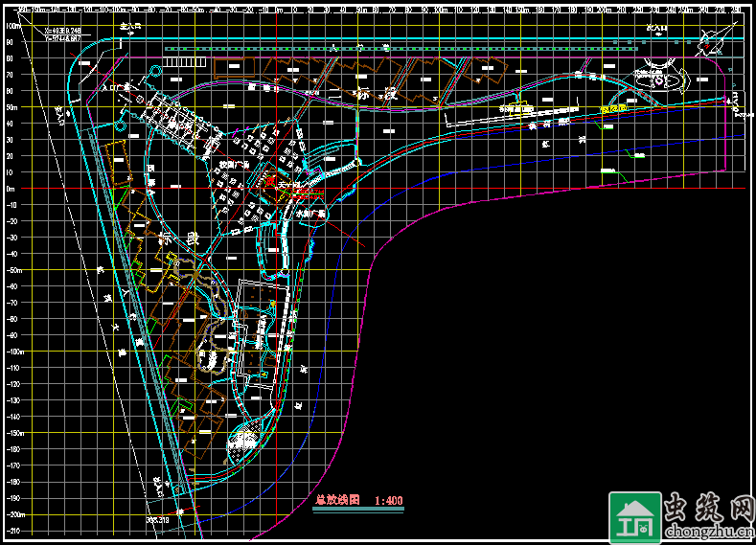The height and width of the screenshot is (545, 756).
Task: Click the yellow highlighted label near river
Action: point(612,109)
